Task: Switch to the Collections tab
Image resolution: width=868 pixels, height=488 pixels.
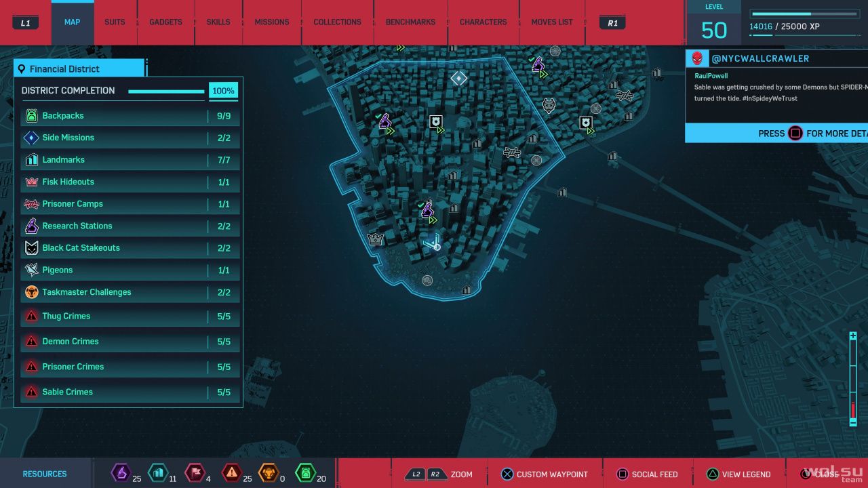Action: tap(337, 22)
